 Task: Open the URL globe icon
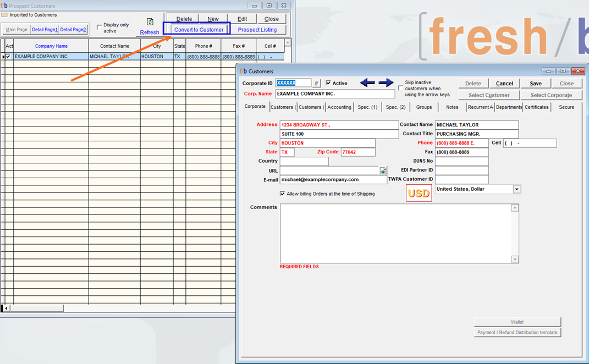[383, 171]
